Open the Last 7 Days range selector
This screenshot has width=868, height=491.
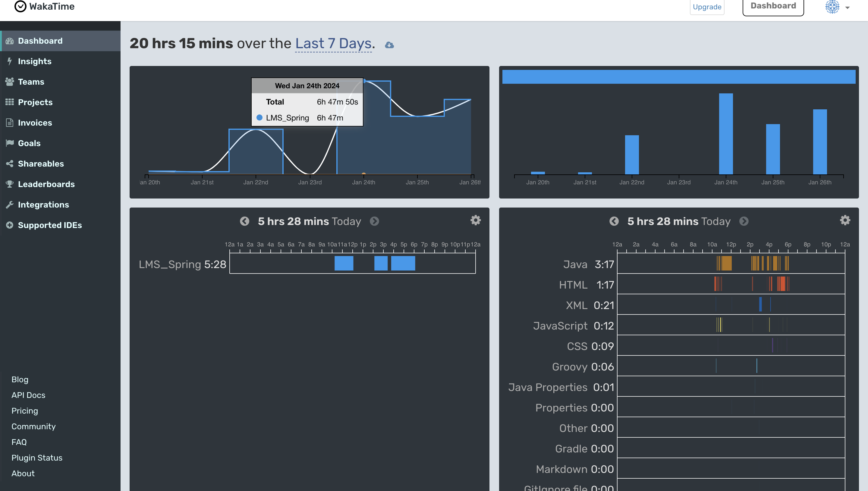[333, 43]
